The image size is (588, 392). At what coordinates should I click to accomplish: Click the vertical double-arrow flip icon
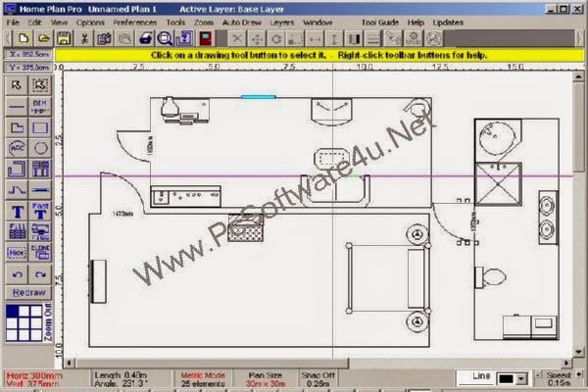tap(334, 38)
